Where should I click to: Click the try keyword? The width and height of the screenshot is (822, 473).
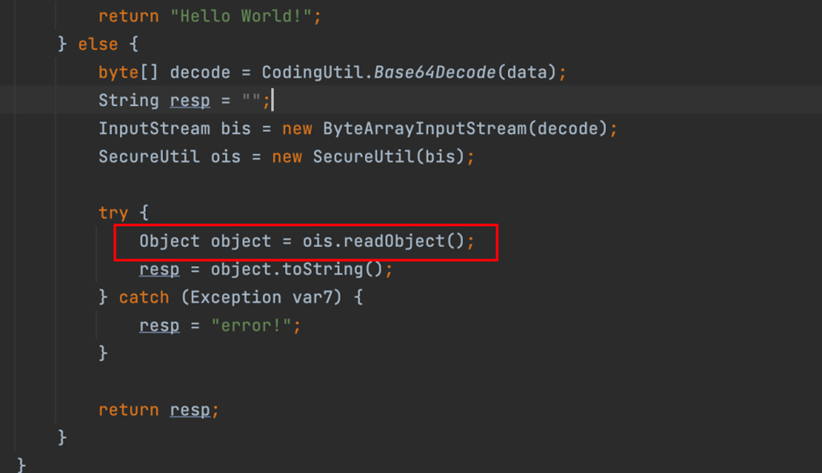point(113,213)
